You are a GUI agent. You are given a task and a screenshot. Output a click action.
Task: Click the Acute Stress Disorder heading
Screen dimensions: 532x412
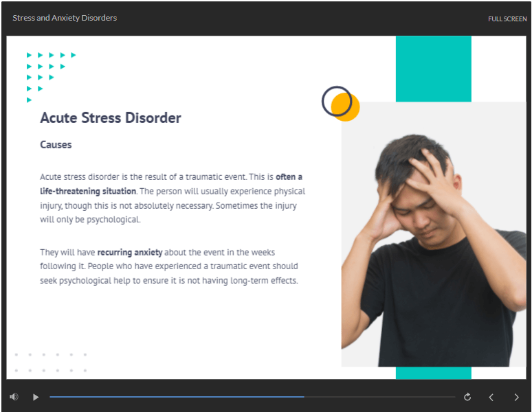[x=111, y=118]
